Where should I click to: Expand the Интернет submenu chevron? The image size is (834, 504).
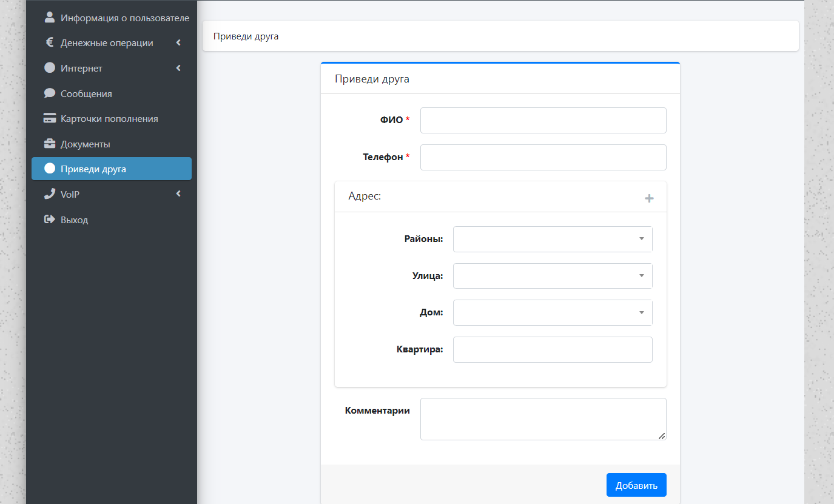tap(178, 69)
